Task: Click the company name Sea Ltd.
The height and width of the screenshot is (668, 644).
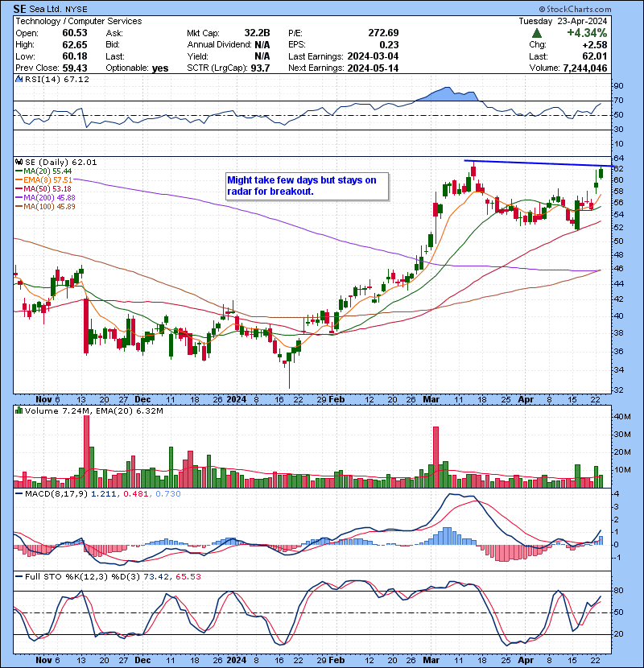Action: tap(45, 10)
